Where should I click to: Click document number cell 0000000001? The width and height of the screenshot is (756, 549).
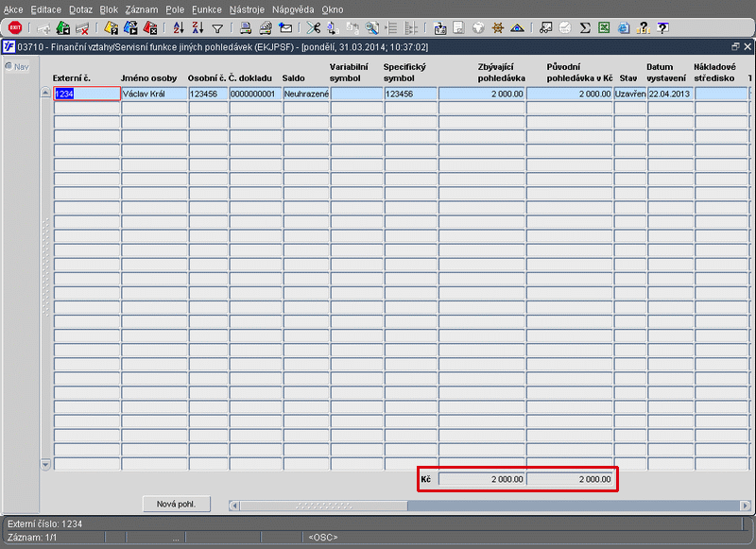[255, 94]
